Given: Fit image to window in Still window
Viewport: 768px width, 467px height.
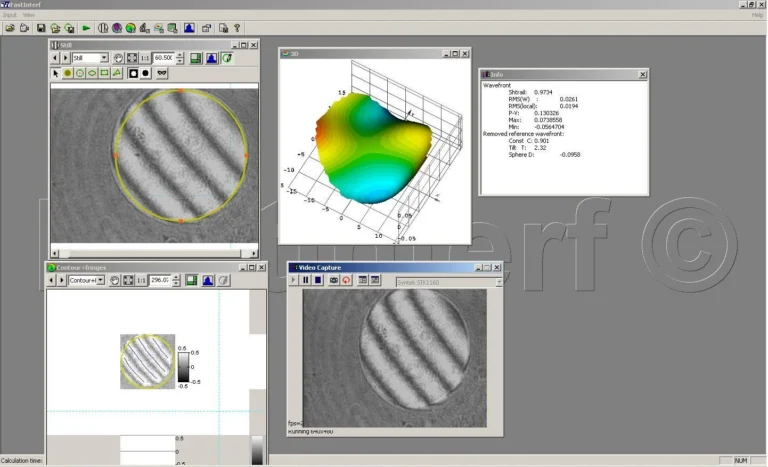Looking at the screenshot, I should click(x=132, y=58).
